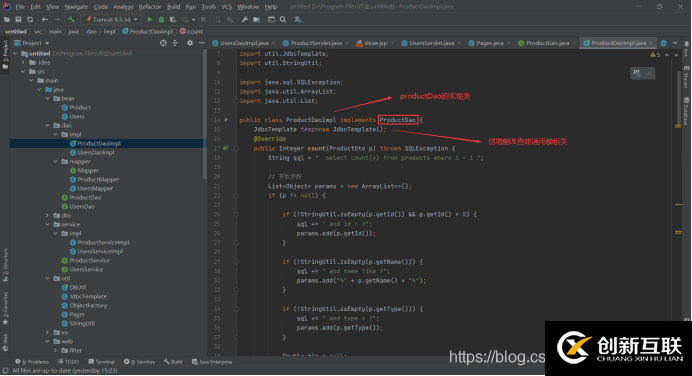Click the Project panel vertical scrollbar
Screen dimensions: 692x376
point(204,115)
